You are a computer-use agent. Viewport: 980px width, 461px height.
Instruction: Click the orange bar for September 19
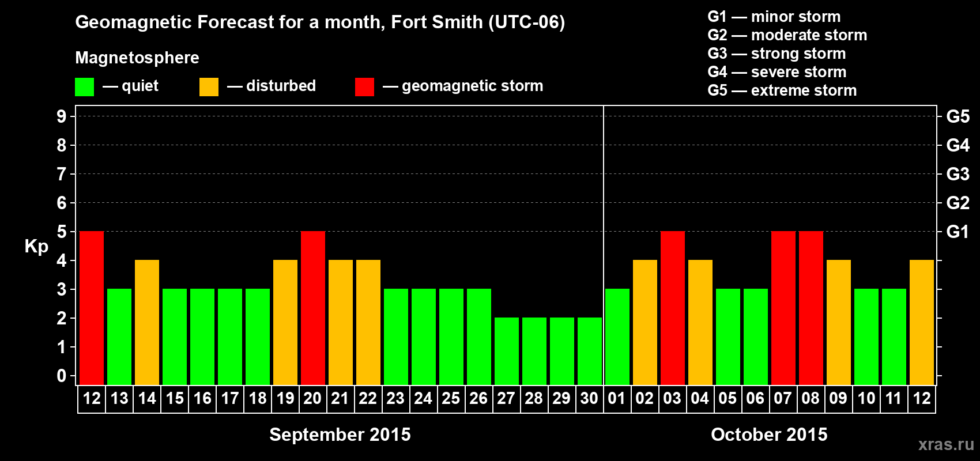point(285,322)
